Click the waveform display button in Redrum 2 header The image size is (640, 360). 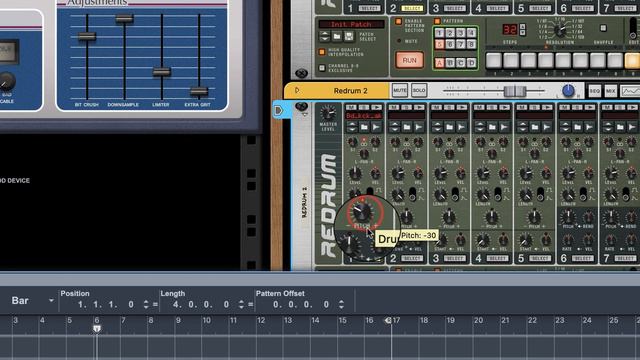tap(630, 91)
